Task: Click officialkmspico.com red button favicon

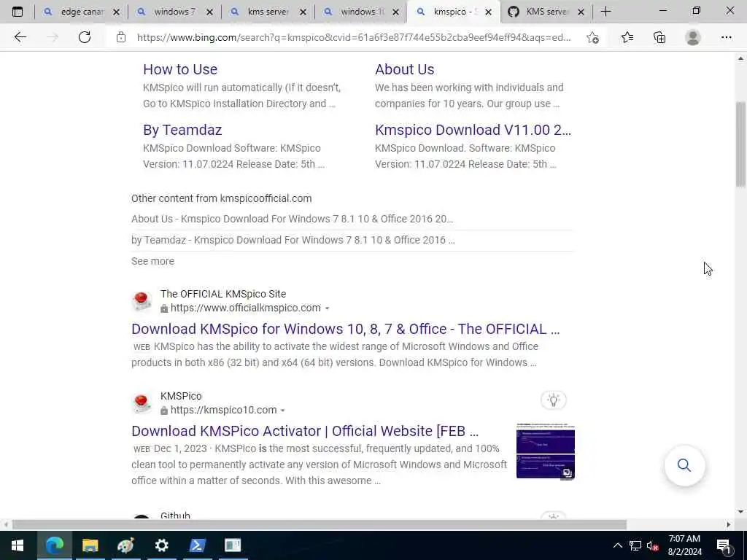Action: pos(141,301)
